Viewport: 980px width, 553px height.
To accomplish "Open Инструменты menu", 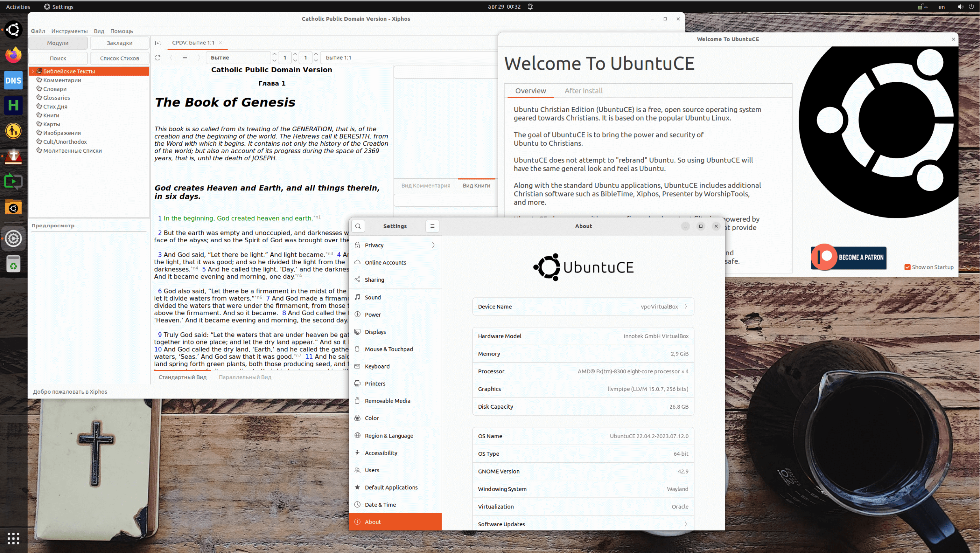I will pyautogui.click(x=69, y=31).
